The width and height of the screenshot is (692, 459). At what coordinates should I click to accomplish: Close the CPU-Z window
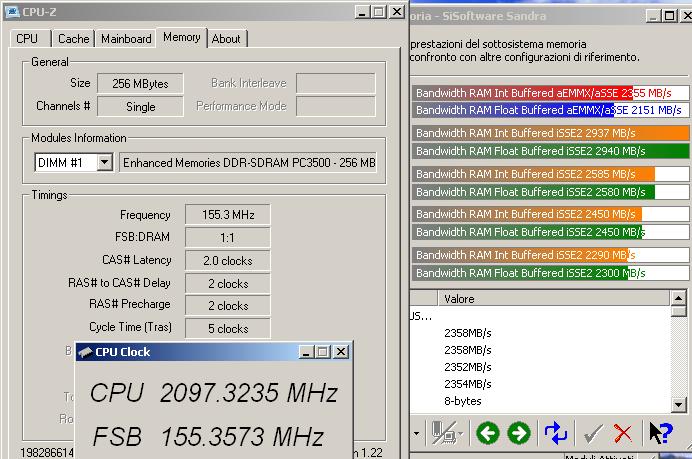[x=397, y=12]
